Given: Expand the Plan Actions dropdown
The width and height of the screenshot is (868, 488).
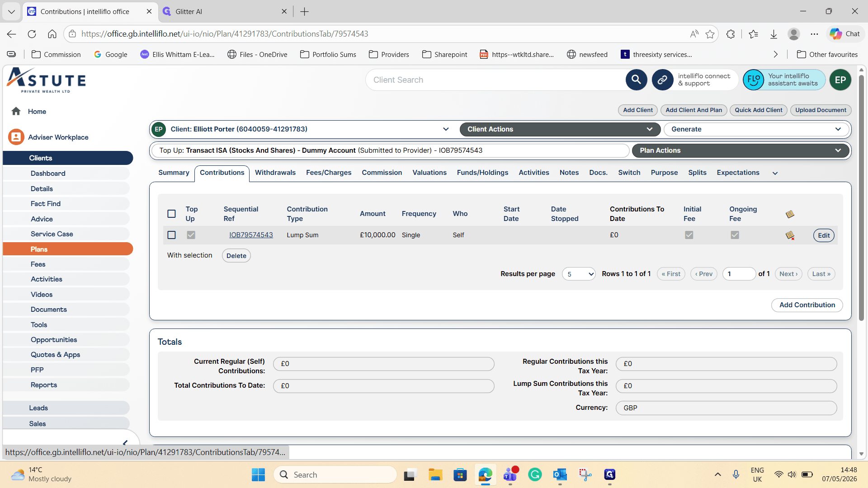Looking at the screenshot, I should 741,150.
